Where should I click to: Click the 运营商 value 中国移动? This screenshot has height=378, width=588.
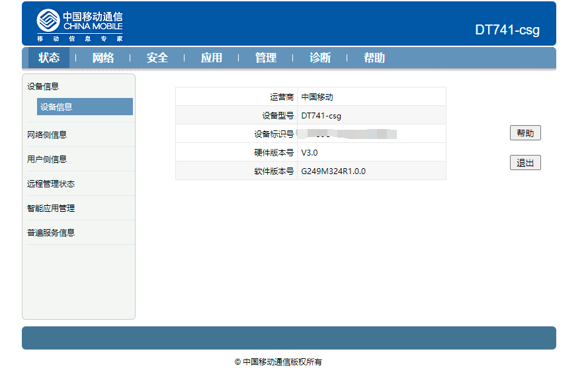(317, 97)
